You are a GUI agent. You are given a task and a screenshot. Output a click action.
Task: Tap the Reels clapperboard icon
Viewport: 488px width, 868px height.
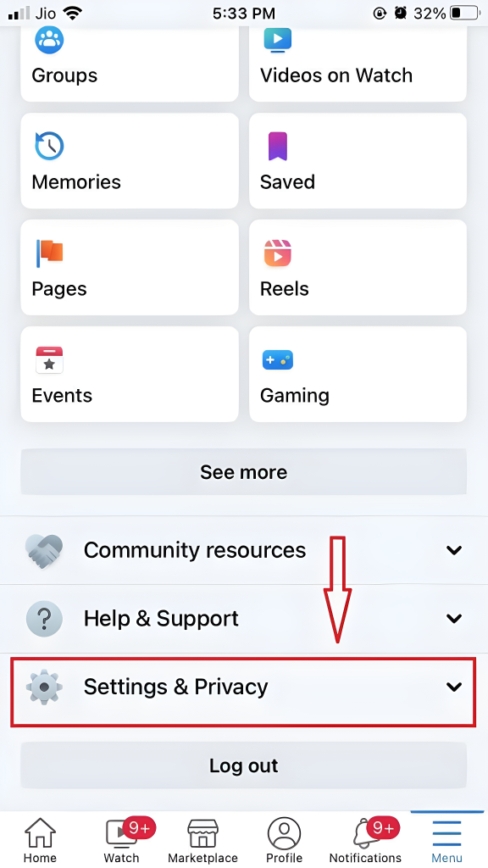point(277,253)
